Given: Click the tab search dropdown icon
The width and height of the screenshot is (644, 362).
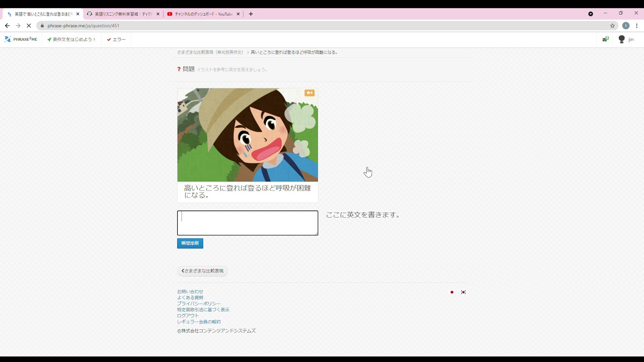Looking at the screenshot, I should tap(591, 14).
